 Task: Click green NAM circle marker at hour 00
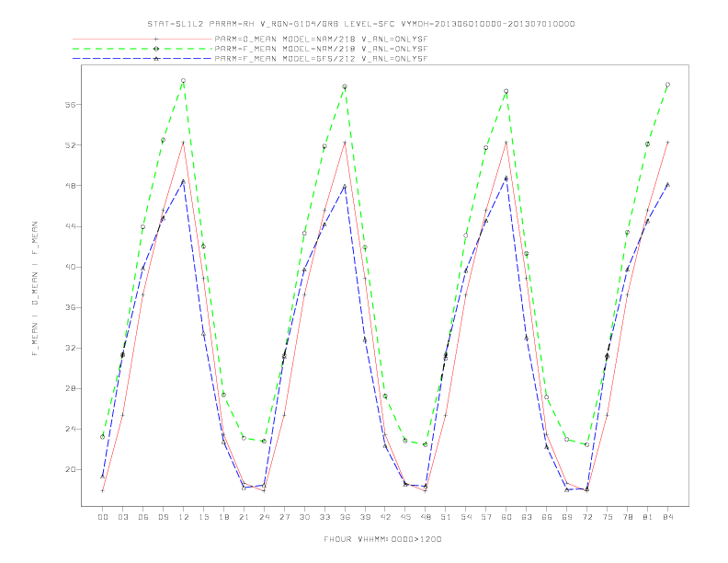[x=102, y=437]
